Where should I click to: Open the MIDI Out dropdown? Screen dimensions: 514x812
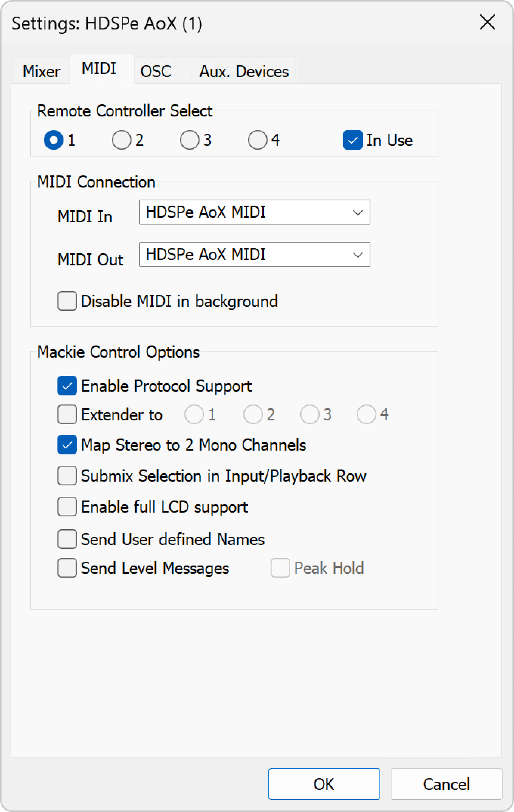(254, 254)
